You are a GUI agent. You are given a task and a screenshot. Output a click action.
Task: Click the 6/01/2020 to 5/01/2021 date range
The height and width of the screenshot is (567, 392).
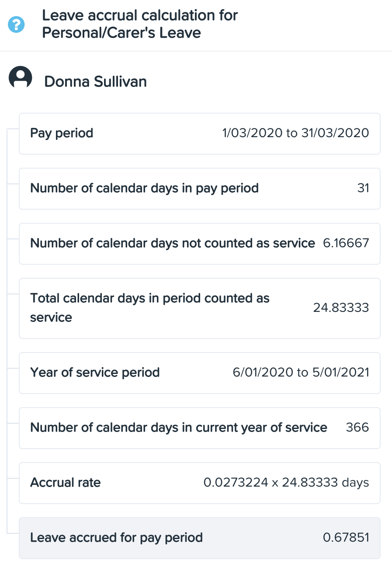(x=301, y=373)
